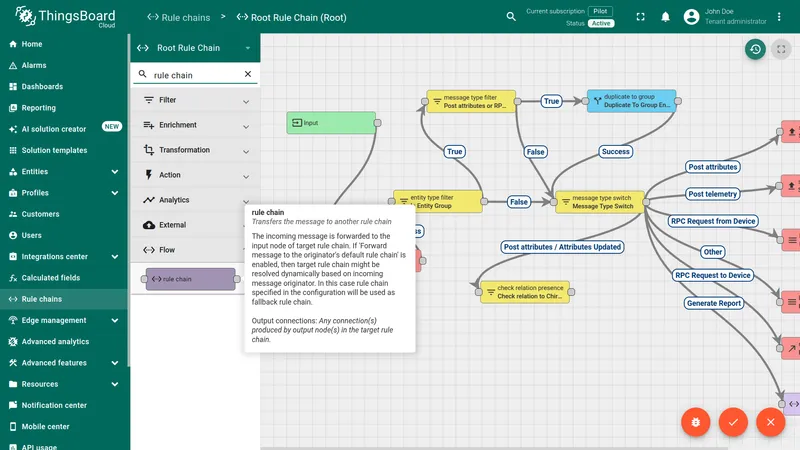Image resolution: width=800 pixels, height=450 pixels.
Task: Open Mobile center
Action: pos(64,427)
